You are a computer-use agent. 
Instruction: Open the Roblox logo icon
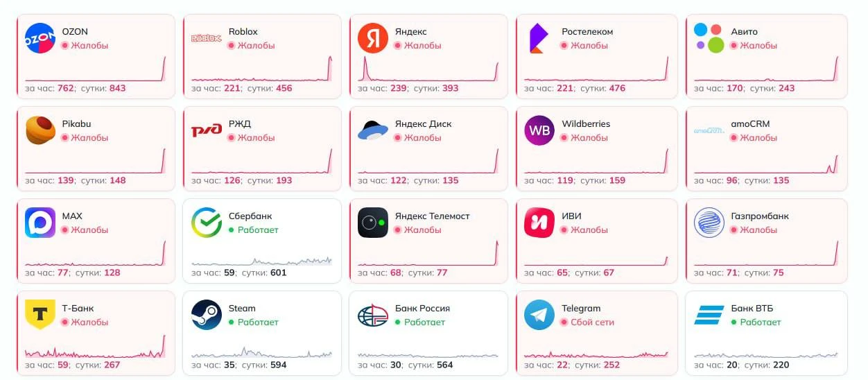[206, 38]
